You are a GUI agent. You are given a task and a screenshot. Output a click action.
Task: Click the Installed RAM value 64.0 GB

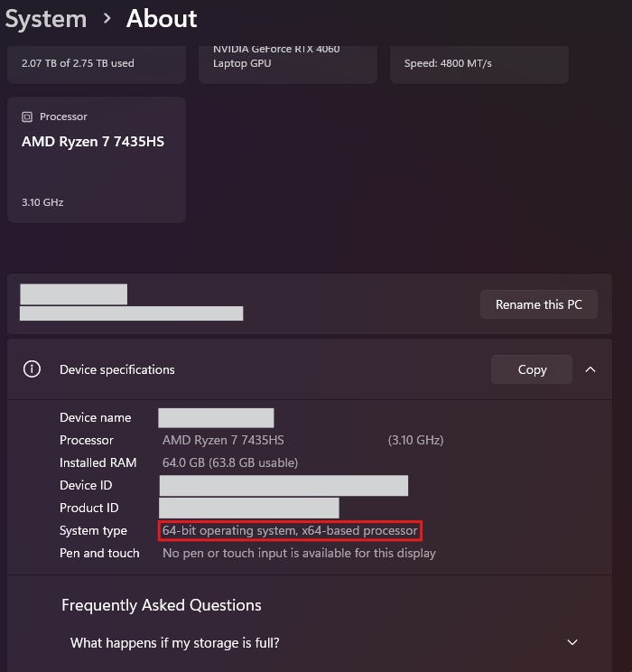tap(229, 462)
